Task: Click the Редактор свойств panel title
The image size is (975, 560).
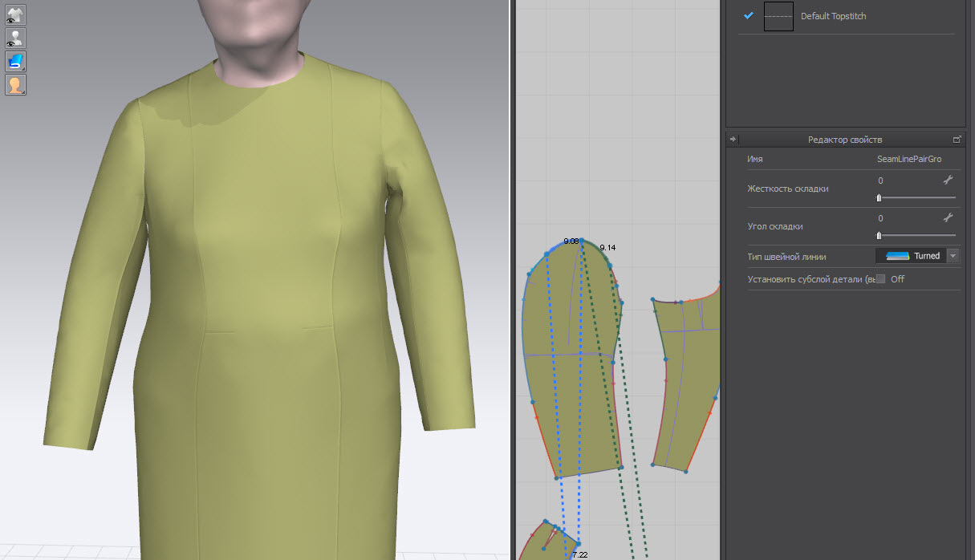Action: coord(845,140)
